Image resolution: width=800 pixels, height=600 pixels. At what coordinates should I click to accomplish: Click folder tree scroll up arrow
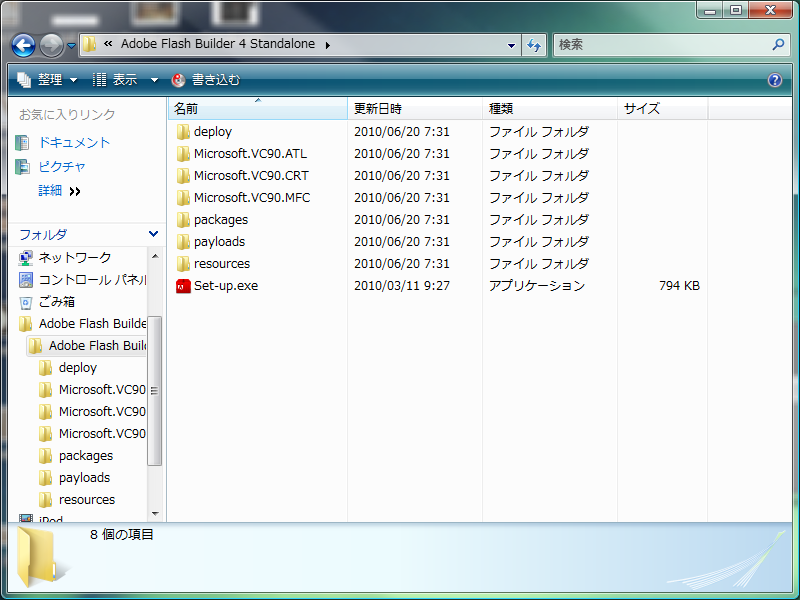pyautogui.click(x=155, y=256)
